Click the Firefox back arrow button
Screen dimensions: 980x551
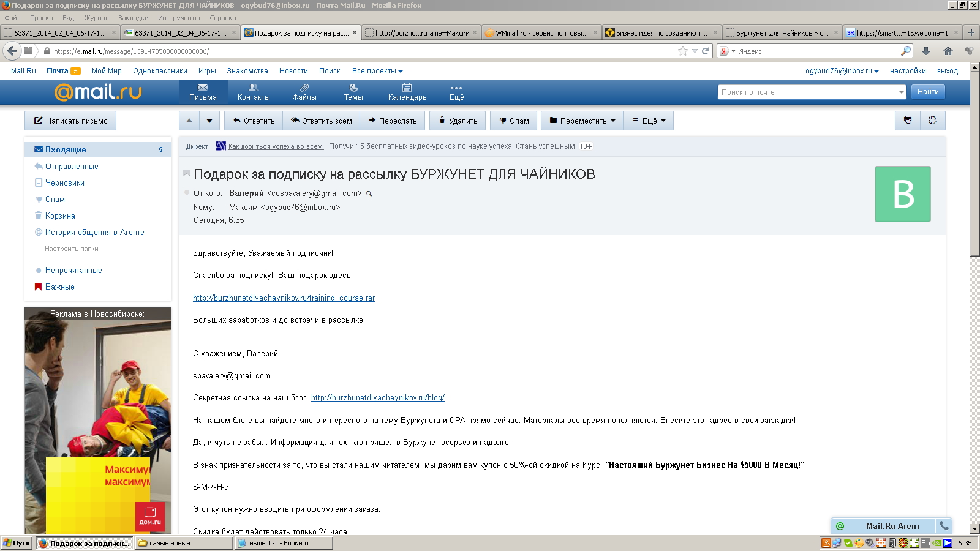click(x=12, y=51)
